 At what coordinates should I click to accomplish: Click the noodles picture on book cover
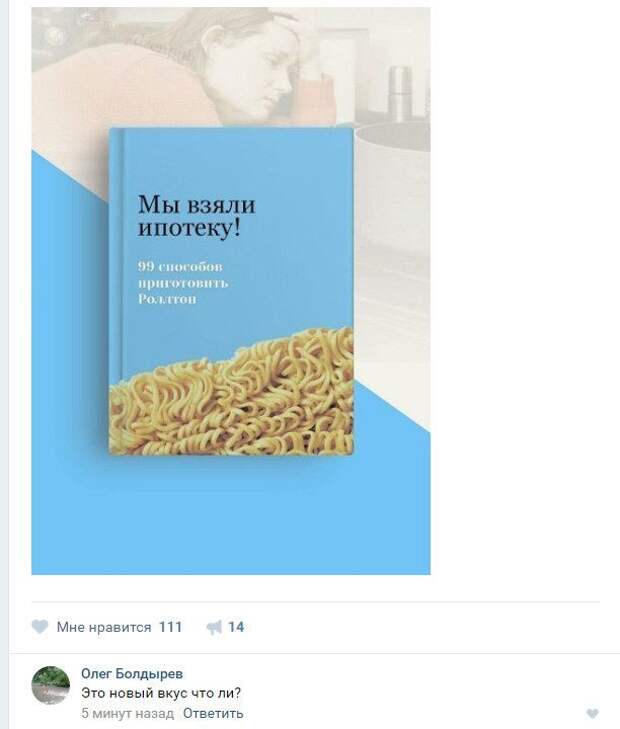[231, 391]
